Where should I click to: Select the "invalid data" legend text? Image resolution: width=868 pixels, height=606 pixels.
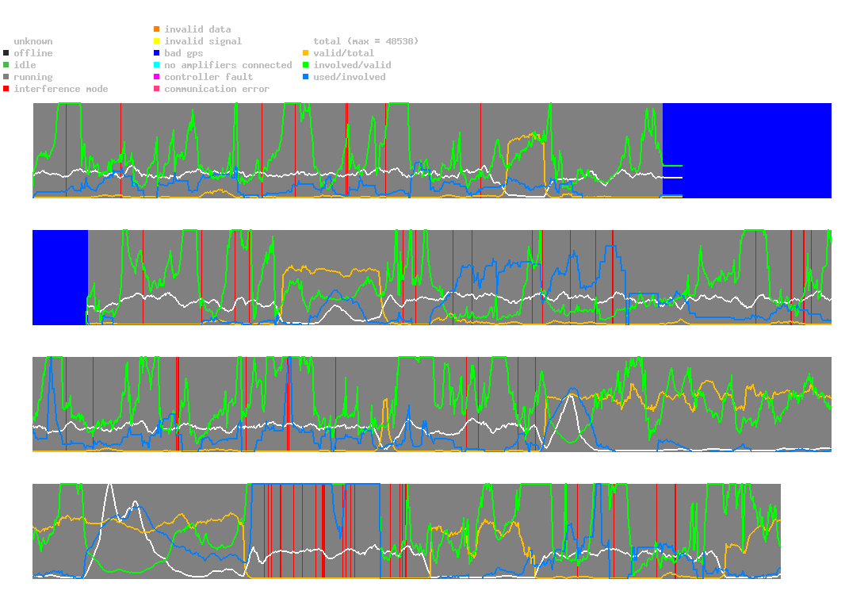(197, 29)
